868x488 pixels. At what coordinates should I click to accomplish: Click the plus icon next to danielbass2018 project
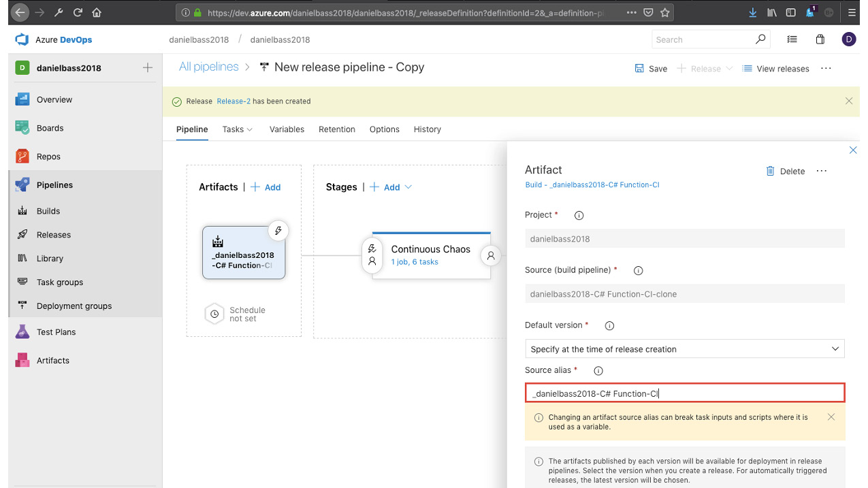tap(148, 68)
